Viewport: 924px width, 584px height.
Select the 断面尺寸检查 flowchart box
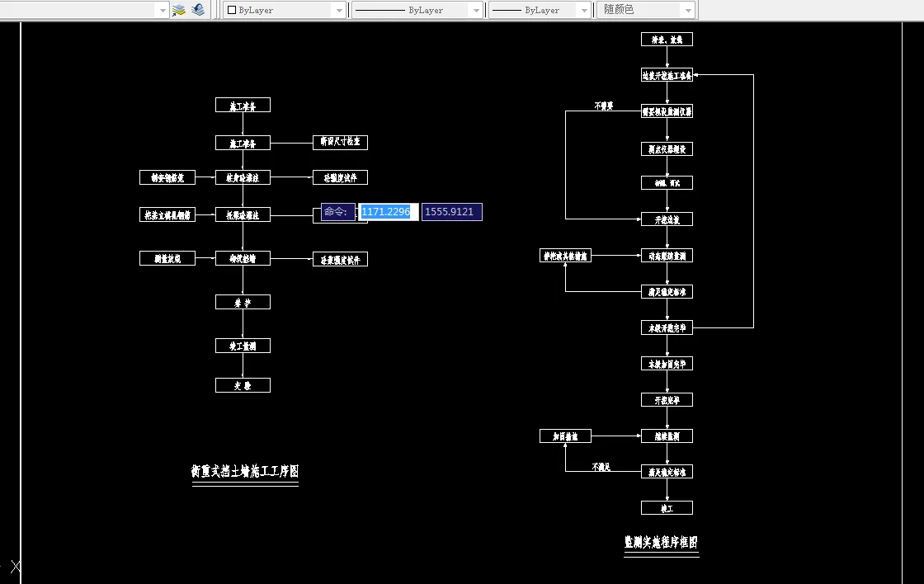pos(340,142)
